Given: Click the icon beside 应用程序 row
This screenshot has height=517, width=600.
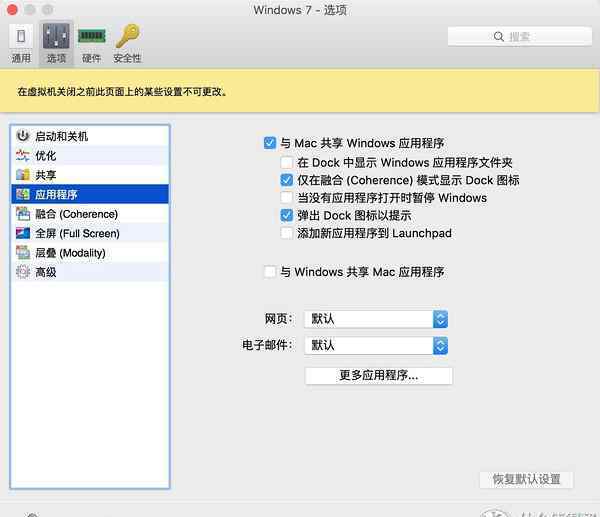Looking at the screenshot, I should pos(23,194).
